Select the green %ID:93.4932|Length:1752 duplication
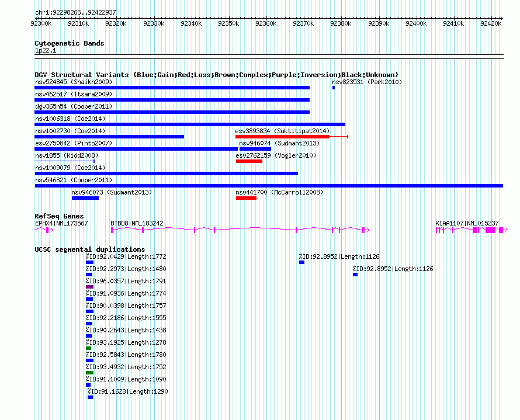This screenshot has width=520, height=420. click(x=89, y=373)
